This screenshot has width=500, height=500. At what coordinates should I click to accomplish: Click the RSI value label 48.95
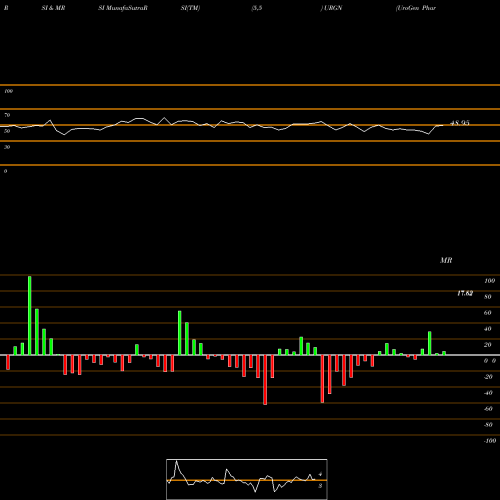click(460, 123)
